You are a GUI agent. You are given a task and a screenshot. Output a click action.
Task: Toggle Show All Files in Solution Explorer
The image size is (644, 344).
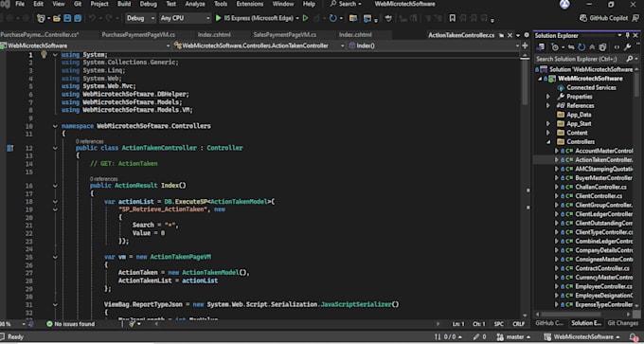602,47
